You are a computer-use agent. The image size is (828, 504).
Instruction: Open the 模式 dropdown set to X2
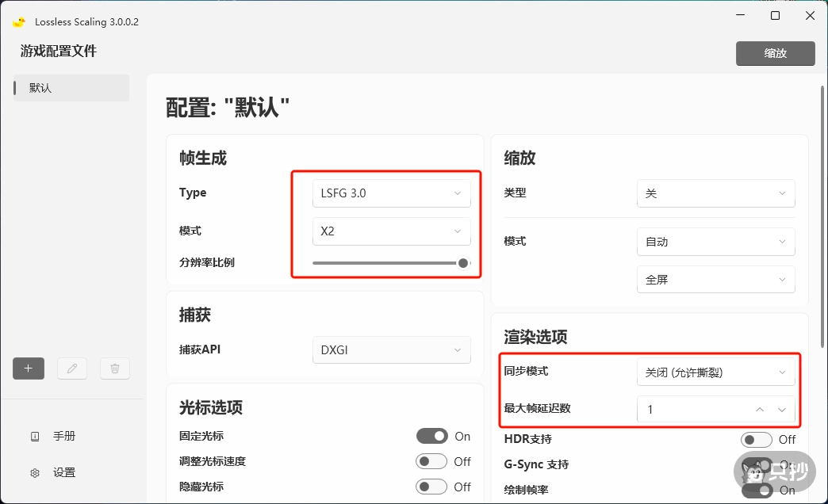click(391, 231)
